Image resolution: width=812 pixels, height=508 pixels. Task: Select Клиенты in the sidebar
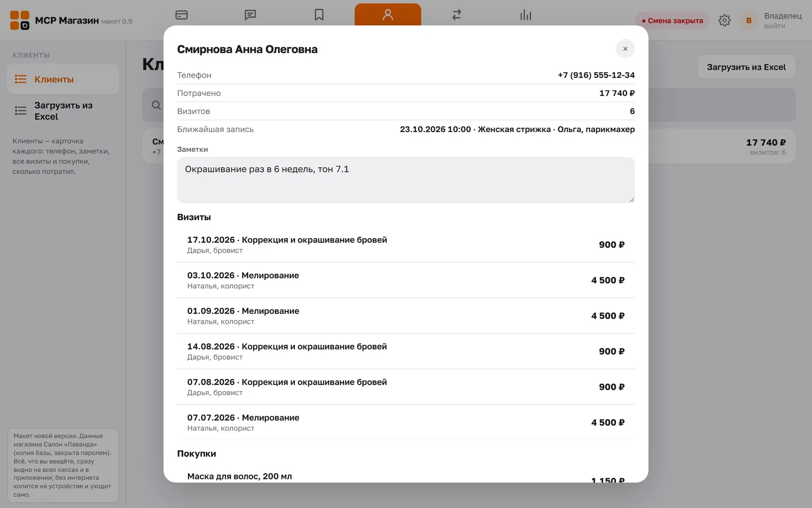point(63,79)
